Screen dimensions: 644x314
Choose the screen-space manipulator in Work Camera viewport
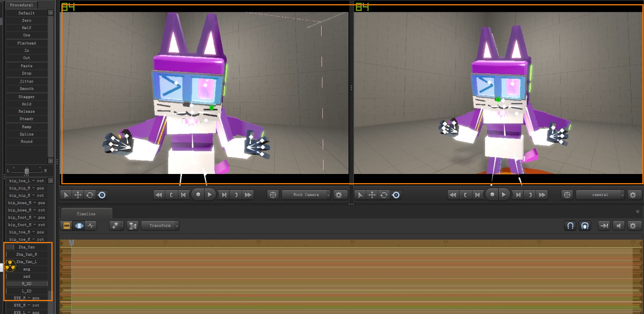click(x=102, y=195)
